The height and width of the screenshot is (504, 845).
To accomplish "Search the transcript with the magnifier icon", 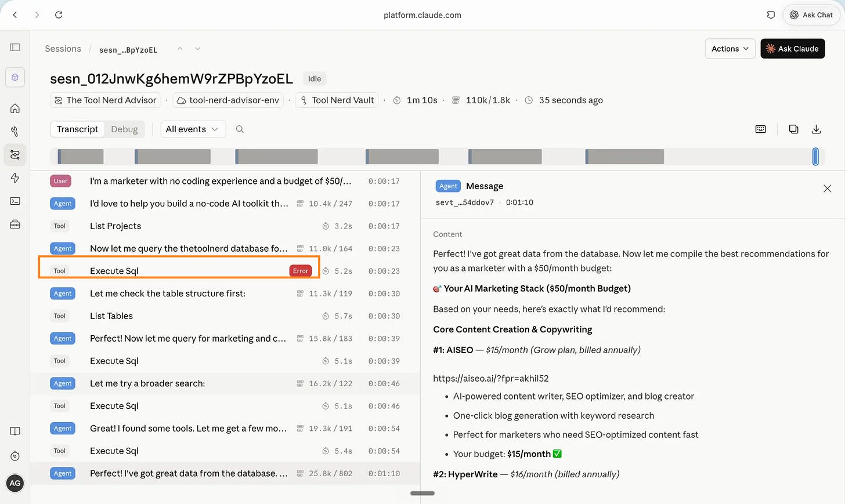I will [x=240, y=129].
